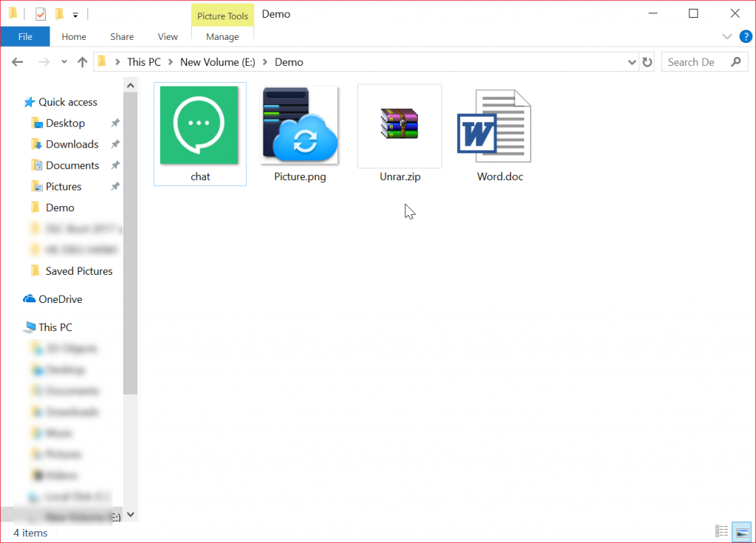Switch to details view in the status bar
The height and width of the screenshot is (543, 756).
click(721, 530)
